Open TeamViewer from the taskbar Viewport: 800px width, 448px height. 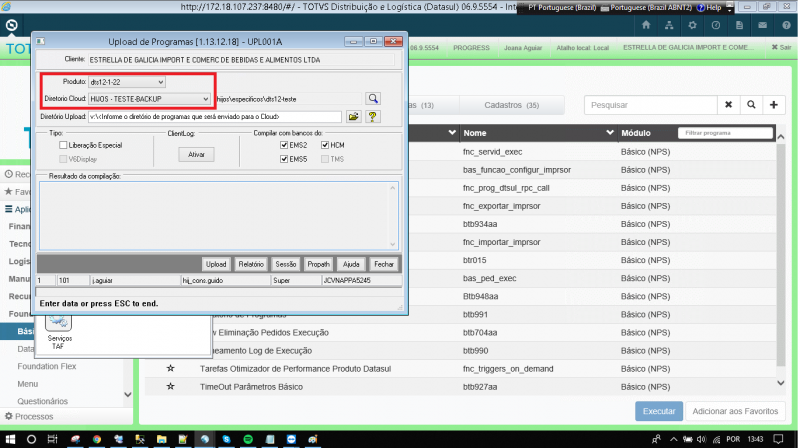(x=291, y=439)
